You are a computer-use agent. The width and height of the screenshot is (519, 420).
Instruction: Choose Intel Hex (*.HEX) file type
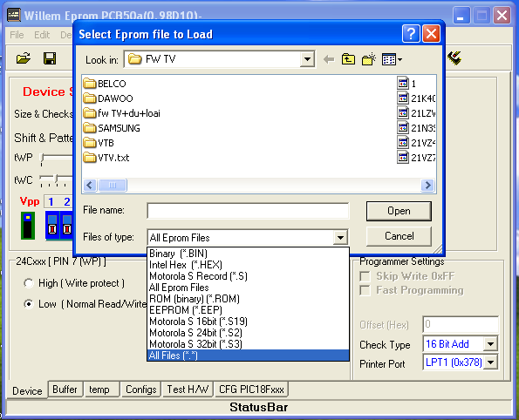coord(248,265)
